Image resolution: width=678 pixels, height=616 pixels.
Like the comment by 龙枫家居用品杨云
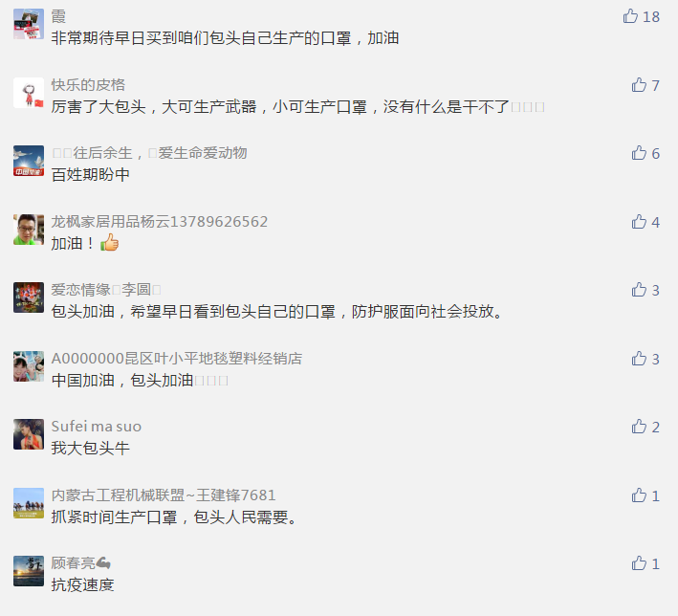pyautogui.click(x=639, y=222)
